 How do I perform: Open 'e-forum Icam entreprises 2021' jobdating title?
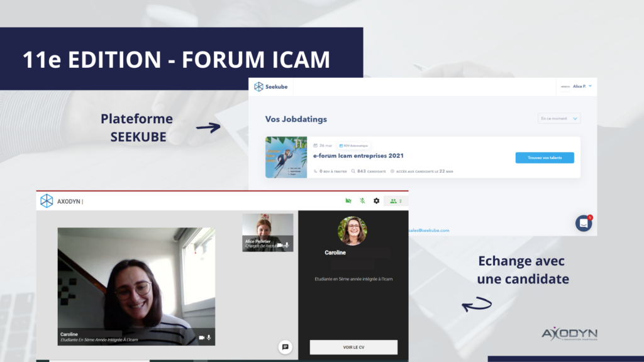(x=358, y=156)
